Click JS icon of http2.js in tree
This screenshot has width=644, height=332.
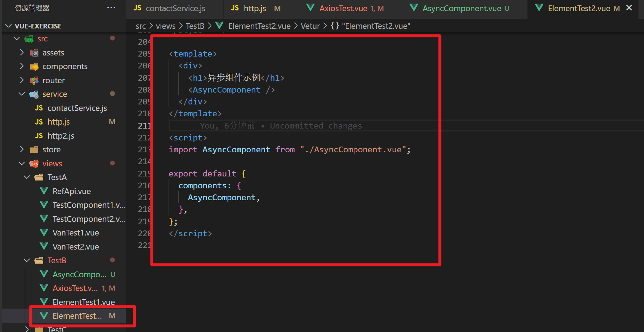pos(39,136)
